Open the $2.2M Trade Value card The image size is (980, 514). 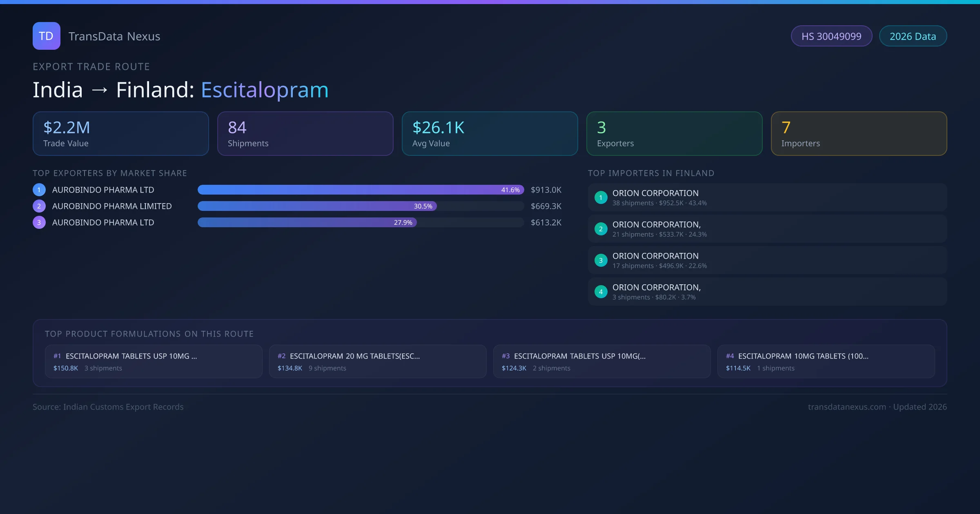coord(120,133)
